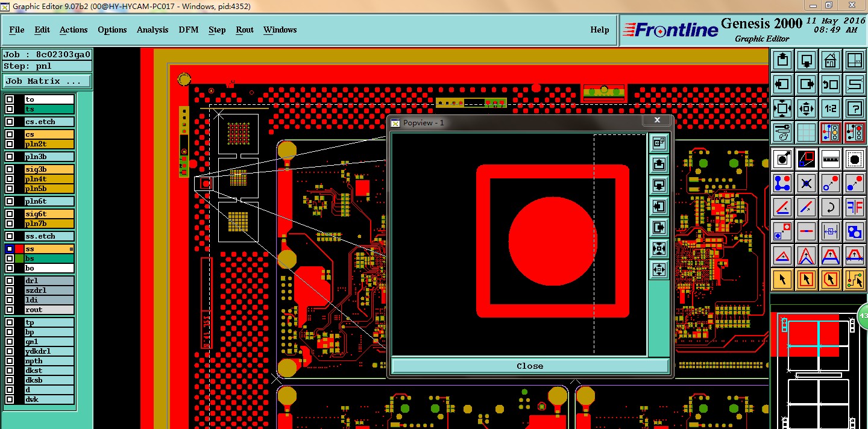Click the pan right icon in Popview window
The height and width of the screenshot is (429, 868).
click(659, 228)
